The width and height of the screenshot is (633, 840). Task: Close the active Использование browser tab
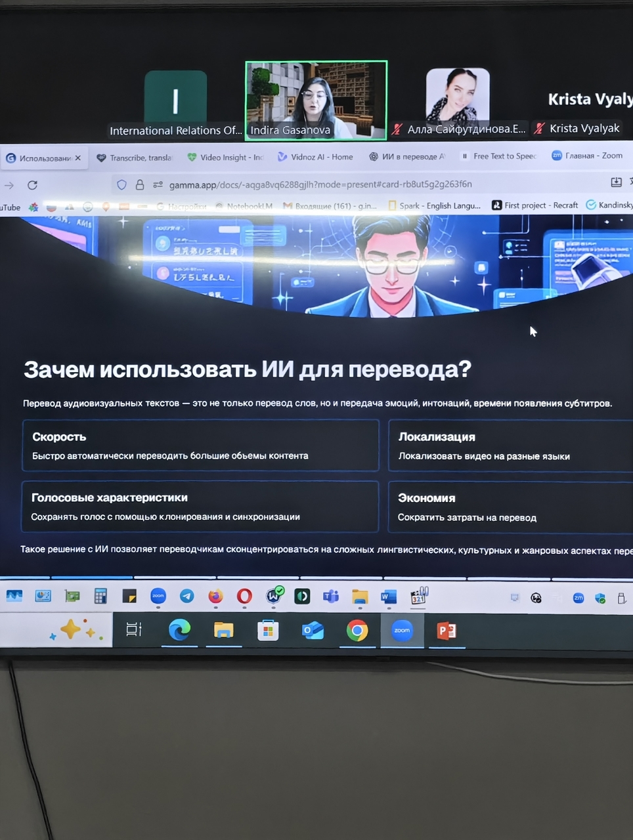77,158
